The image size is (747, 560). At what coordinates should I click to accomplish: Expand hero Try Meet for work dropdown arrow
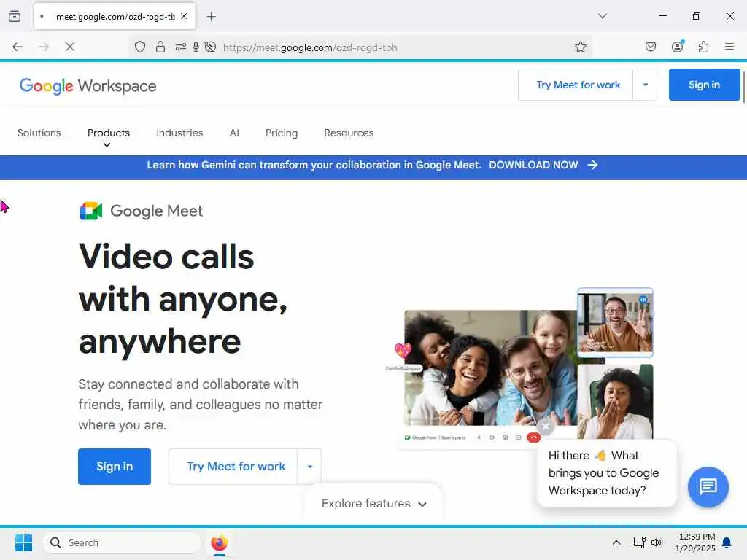[309, 467]
